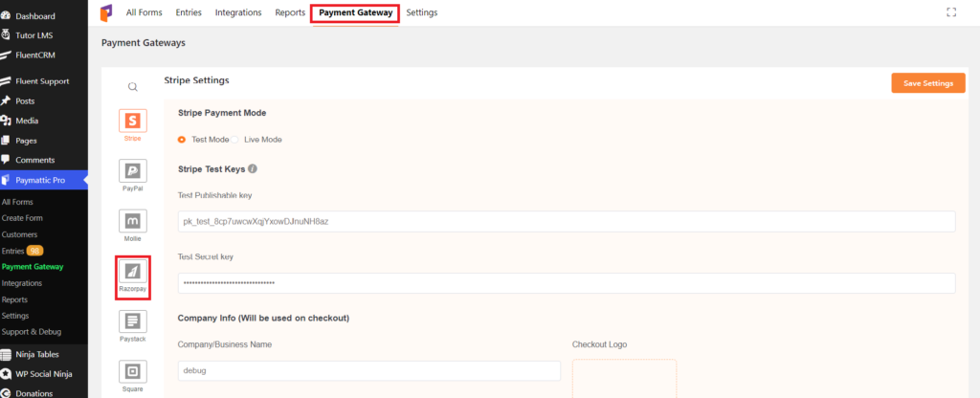Screen dimensions: 980x398
Task: Select the Stripe gateway icon
Action: 132,121
